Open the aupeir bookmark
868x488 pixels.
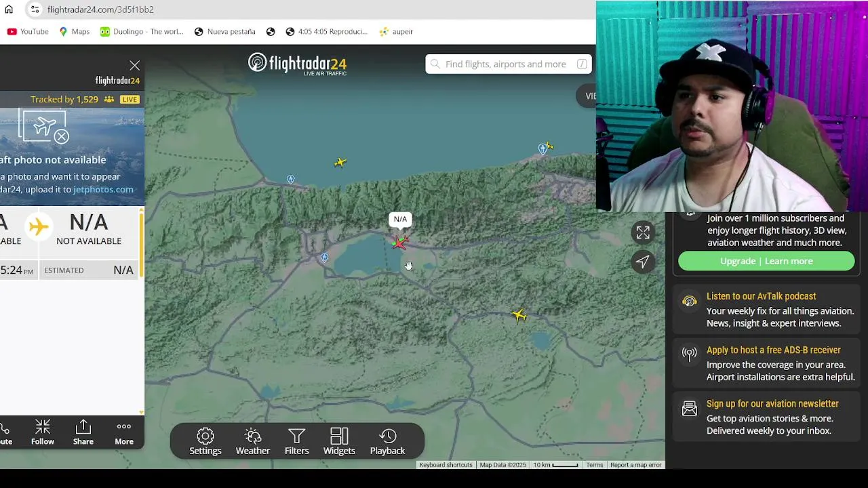(396, 31)
